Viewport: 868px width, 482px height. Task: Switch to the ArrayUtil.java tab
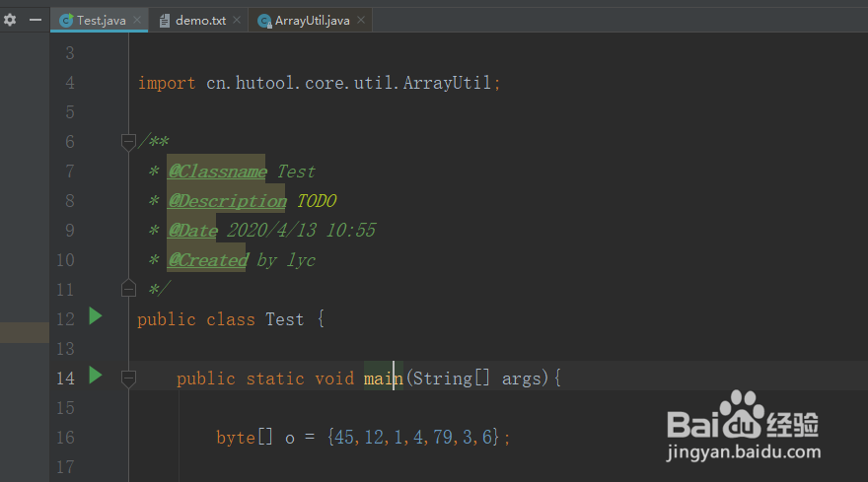[313, 21]
